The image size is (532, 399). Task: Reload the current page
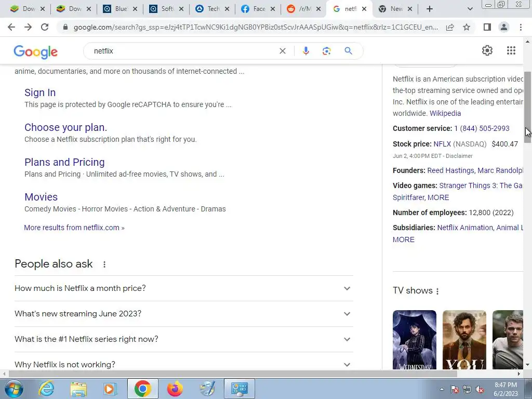tap(45, 27)
